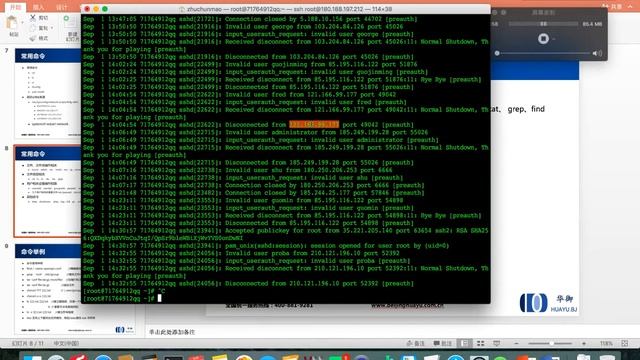Click the highlighted IP address in the terminal

(314, 124)
